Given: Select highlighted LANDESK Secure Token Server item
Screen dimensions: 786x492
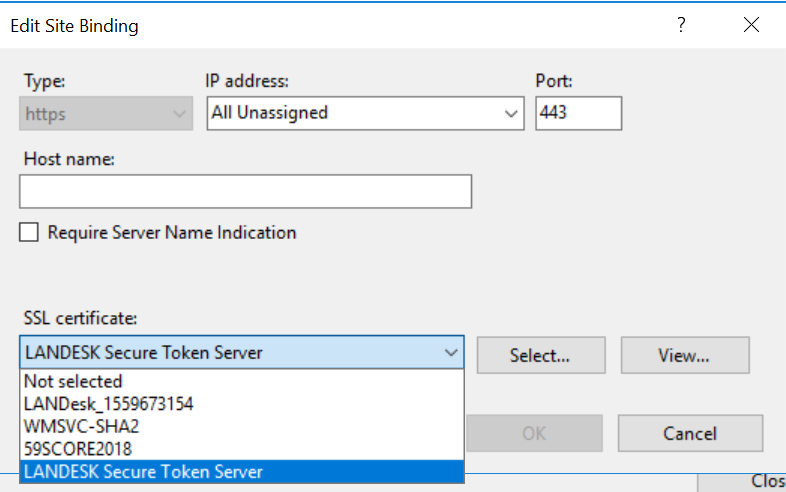Looking at the screenshot, I should click(x=242, y=472).
